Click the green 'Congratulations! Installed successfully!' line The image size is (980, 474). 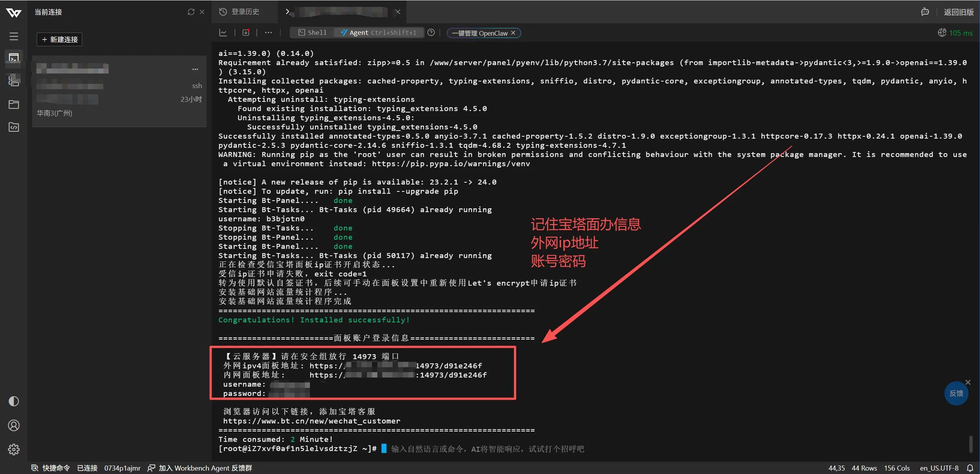click(314, 320)
